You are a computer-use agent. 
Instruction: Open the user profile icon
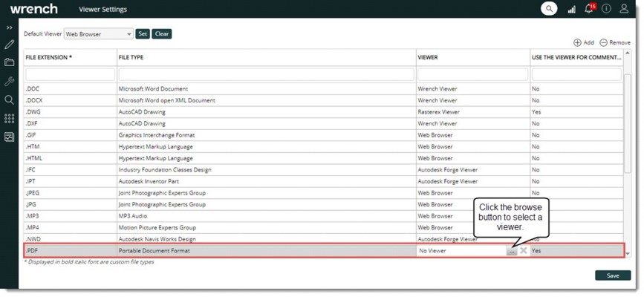pos(624,9)
